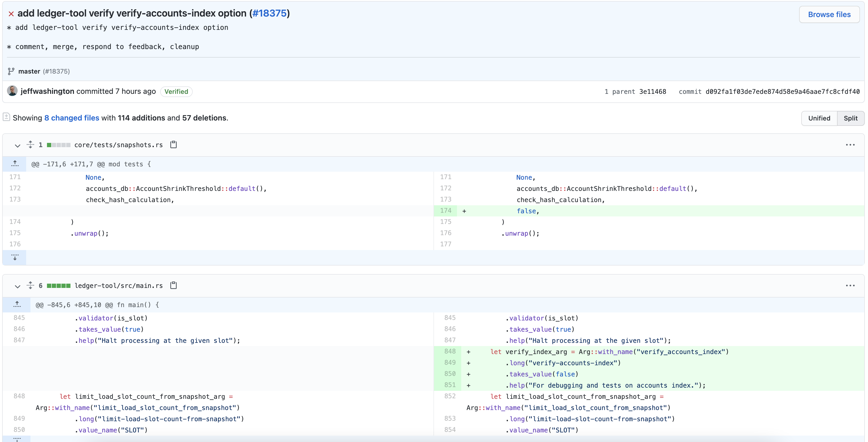Click the file list icon beside Showing text
This screenshot has width=868, height=442.
pos(6,117)
